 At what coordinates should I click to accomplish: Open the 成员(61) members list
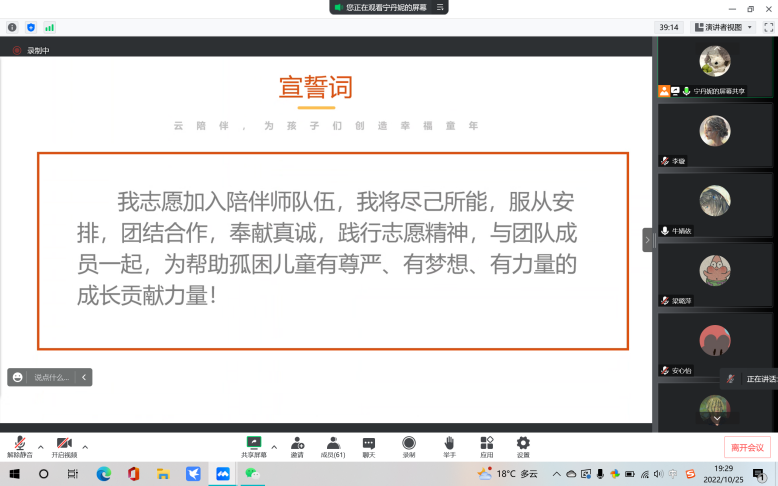[332, 445]
